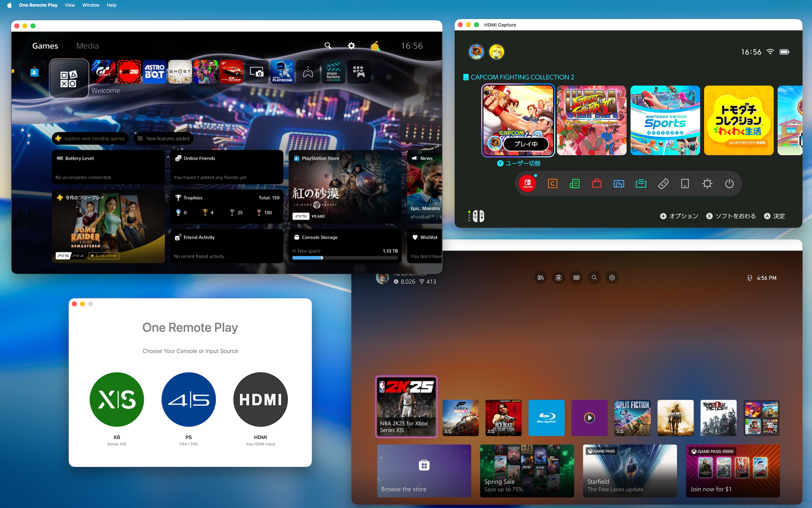The height and width of the screenshot is (508, 812).
Task: Open the Trophies card
Action: pos(227,207)
